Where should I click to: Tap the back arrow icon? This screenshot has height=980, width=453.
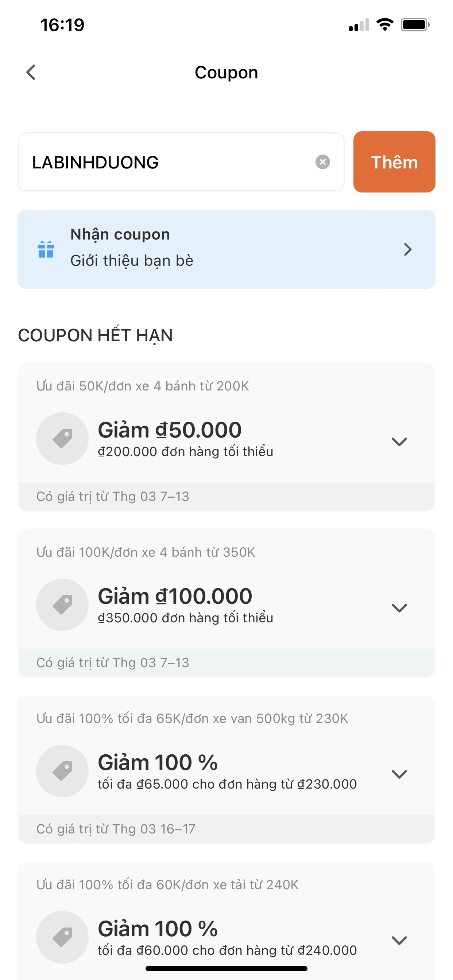click(31, 72)
